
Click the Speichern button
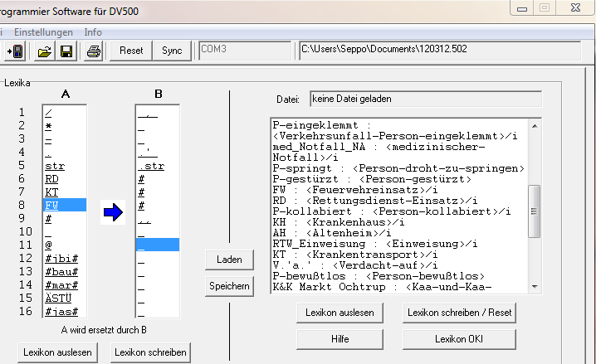229,286
